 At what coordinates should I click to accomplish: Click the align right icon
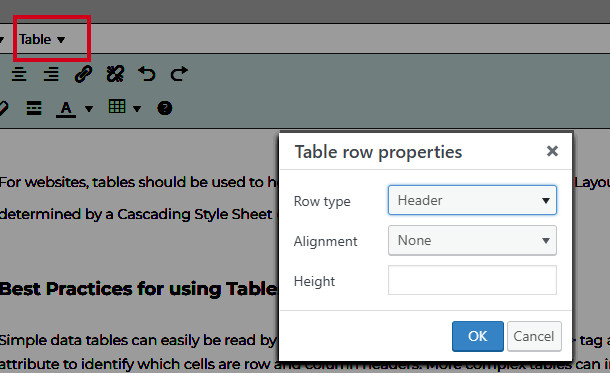click(51, 74)
